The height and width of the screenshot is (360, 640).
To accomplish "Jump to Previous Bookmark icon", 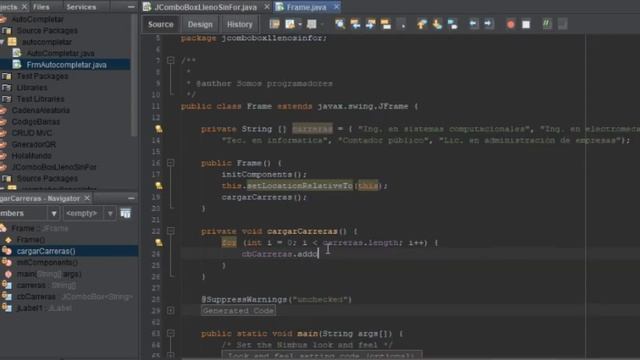I will (x=422, y=24).
